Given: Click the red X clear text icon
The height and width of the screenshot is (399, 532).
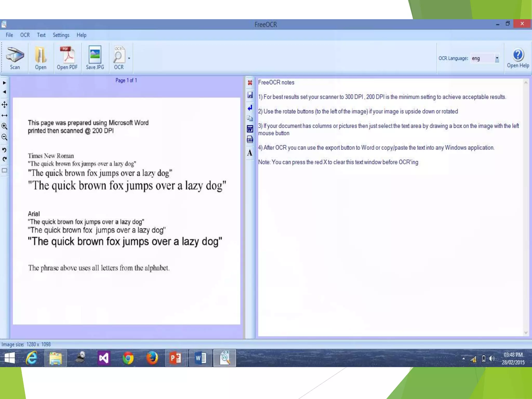Looking at the screenshot, I should tap(250, 83).
